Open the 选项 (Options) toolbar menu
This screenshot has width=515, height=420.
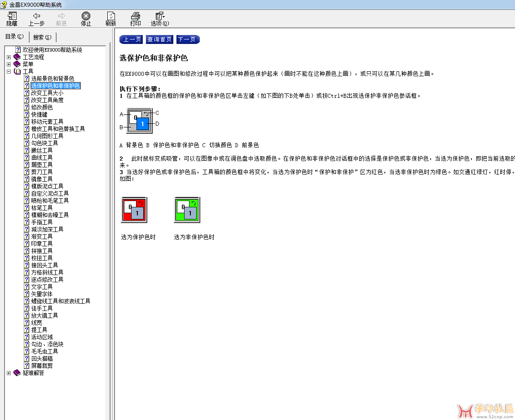160,19
